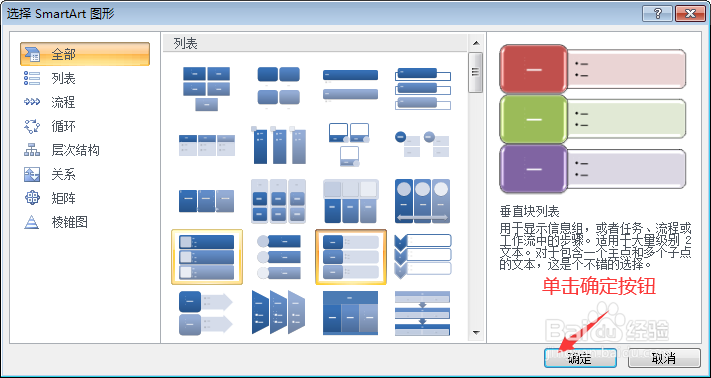The width and height of the screenshot is (711, 378).
Task: Click the 列表 group header in gallery
Action: [x=316, y=44]
